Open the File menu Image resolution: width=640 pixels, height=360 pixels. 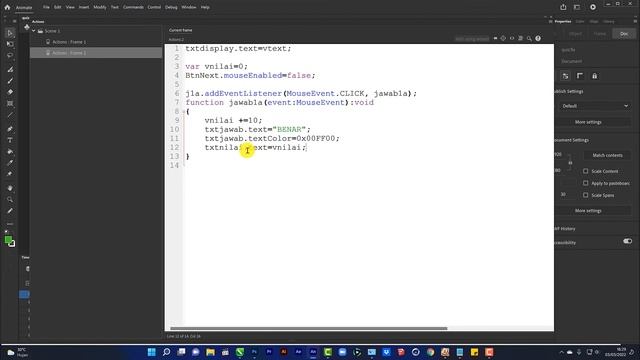46,7
